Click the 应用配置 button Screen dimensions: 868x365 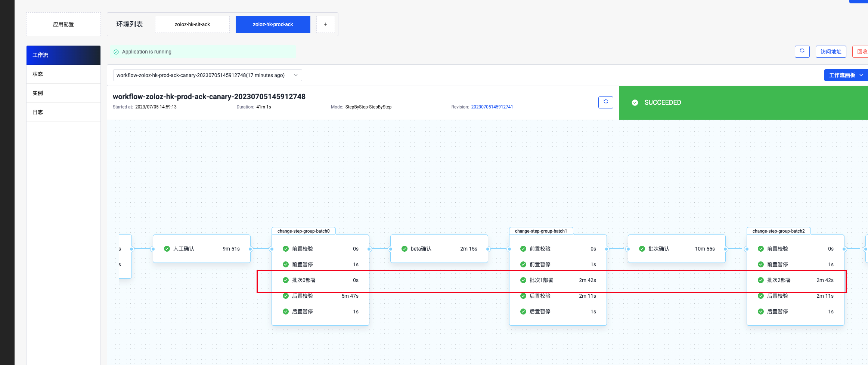tap(63, 24)
